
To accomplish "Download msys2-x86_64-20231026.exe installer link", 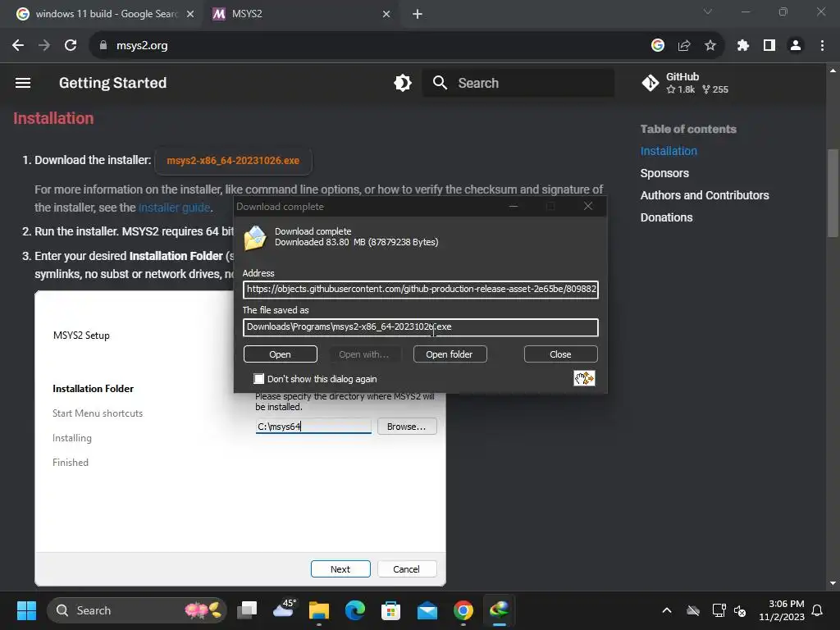I will (x=233, y=161).
